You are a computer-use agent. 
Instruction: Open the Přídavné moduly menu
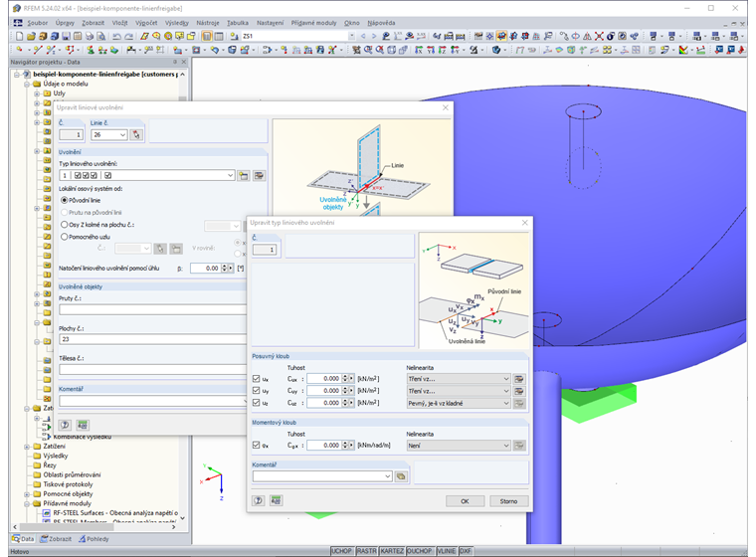point(313,23)
